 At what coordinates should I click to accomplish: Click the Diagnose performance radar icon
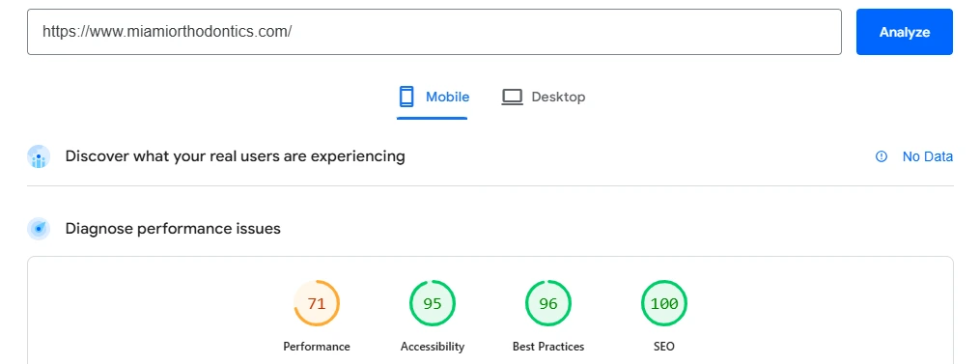coord(39,229)
